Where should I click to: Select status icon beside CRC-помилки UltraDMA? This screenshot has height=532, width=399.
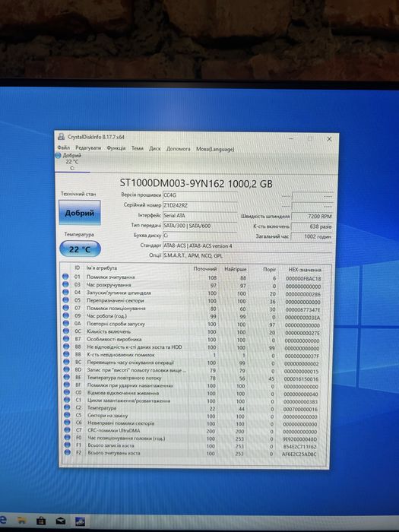click(67, 430)
